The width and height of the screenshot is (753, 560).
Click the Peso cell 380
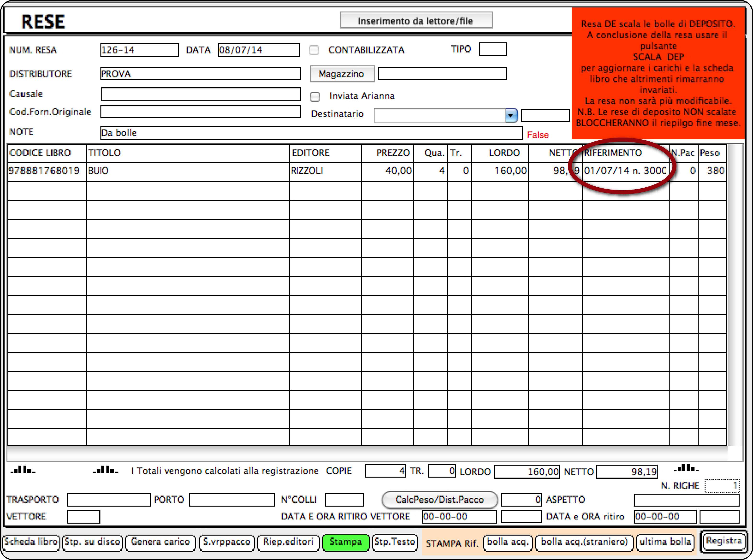point(712,172)
